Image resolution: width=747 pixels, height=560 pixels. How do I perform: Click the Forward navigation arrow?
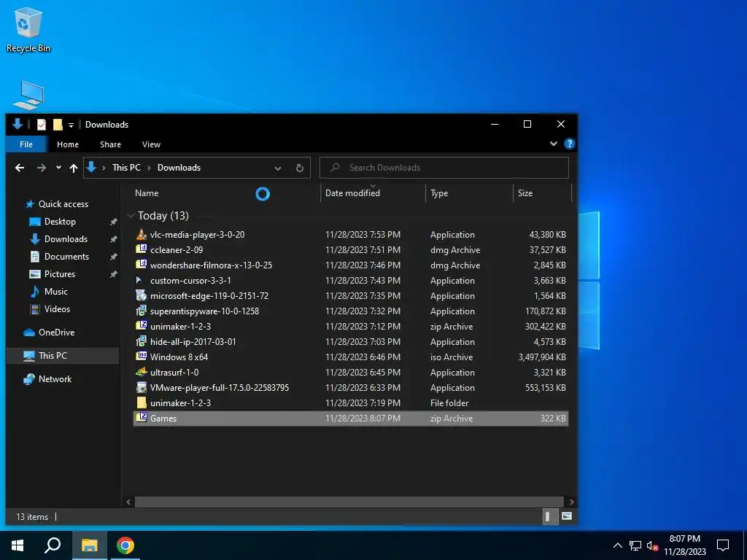click(x=42, y=168)
